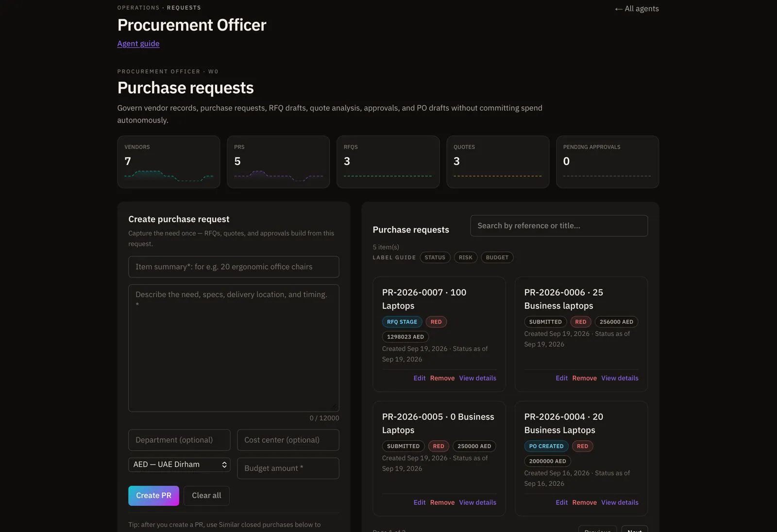This screenshot has height=532, width=777.
Task: Open the PRs stat card
Action: click(x=278, y=162)
